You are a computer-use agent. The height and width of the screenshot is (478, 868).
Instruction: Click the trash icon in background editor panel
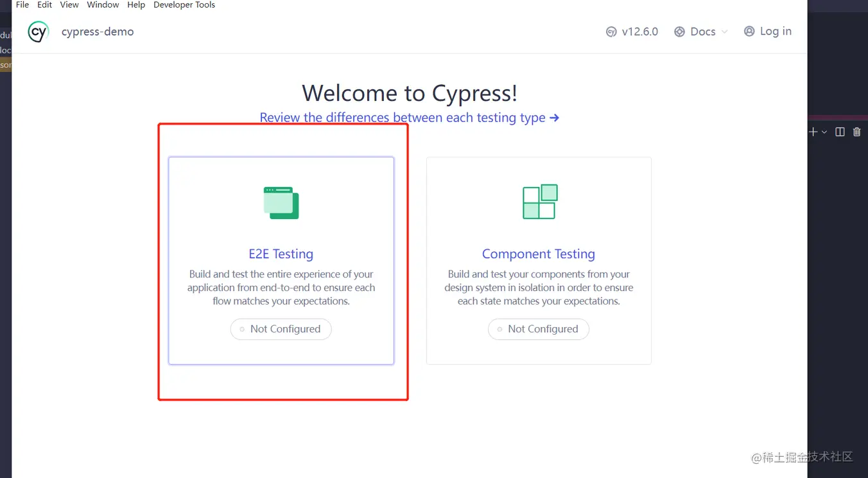tap(856, 132)
